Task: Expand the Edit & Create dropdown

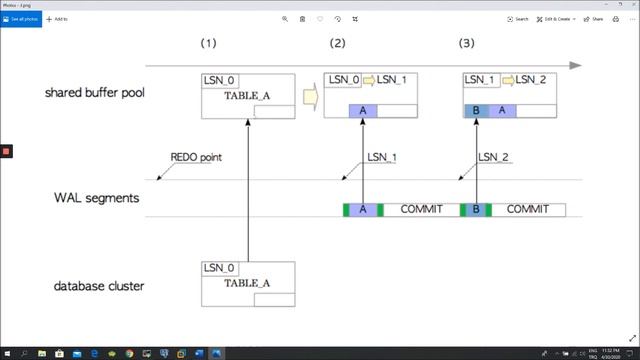Action: (556, 19)
